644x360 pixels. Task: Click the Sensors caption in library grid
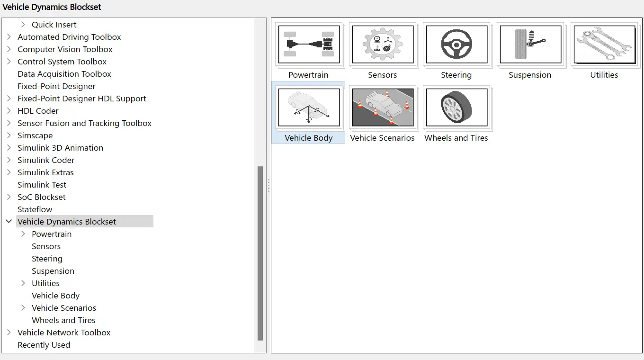click(383, 75)
